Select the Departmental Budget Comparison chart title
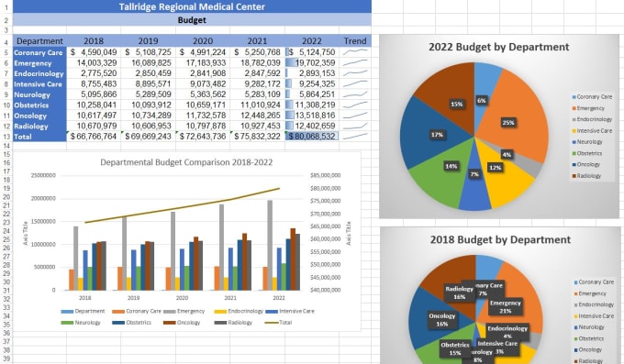This screenshot has width=624, height=364. click(186, 162)
